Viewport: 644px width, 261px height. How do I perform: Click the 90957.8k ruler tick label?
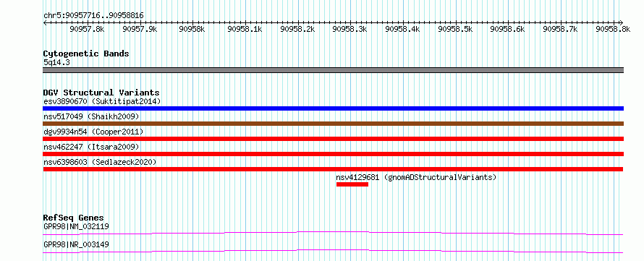click(x=87, y=29)
